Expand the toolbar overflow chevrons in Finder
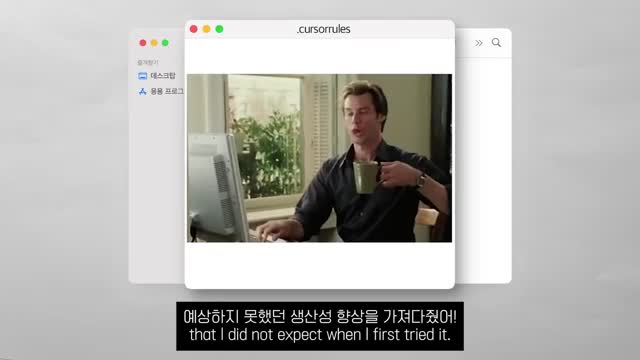This screenshot has height=360, width=640. 479,43
